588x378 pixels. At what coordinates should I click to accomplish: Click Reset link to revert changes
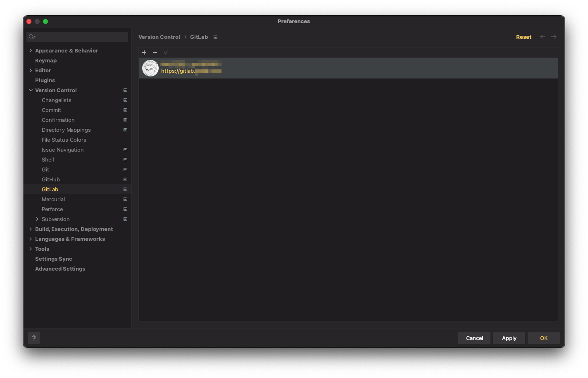click(x=524, y=37)
